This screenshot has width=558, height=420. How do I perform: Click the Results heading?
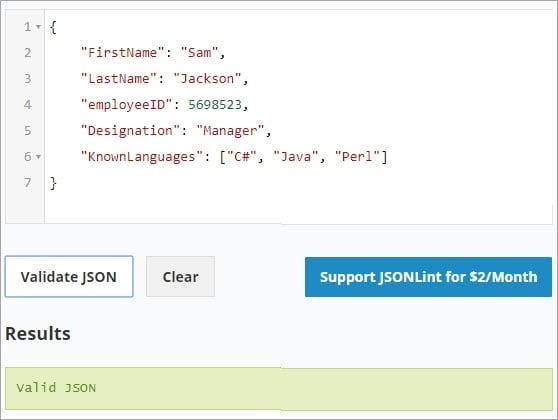38,334
